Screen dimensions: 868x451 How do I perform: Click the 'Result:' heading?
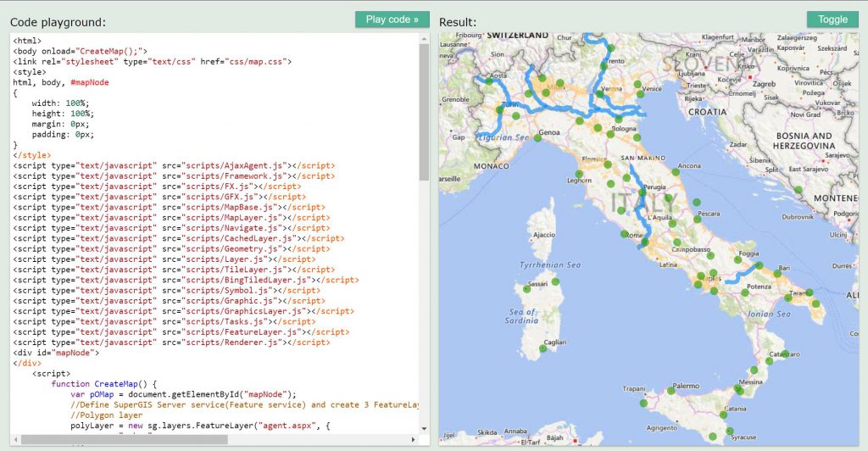pos(457,22)
